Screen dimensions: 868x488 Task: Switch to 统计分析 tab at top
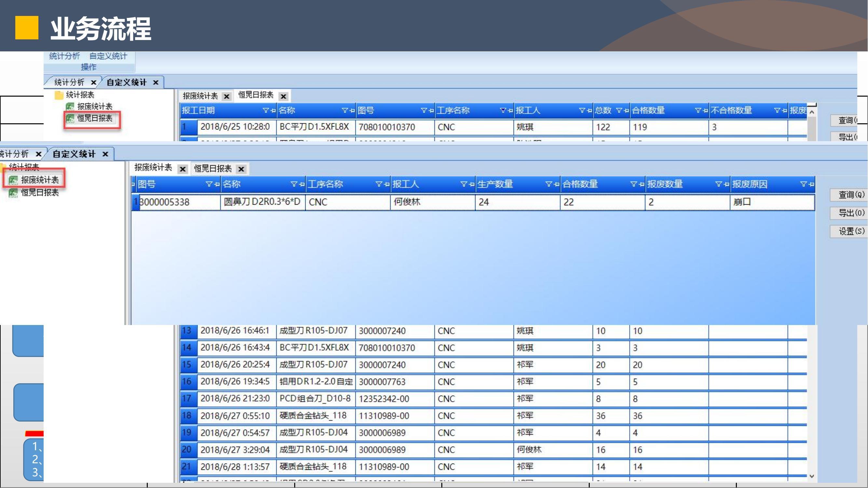click(69, 83)
